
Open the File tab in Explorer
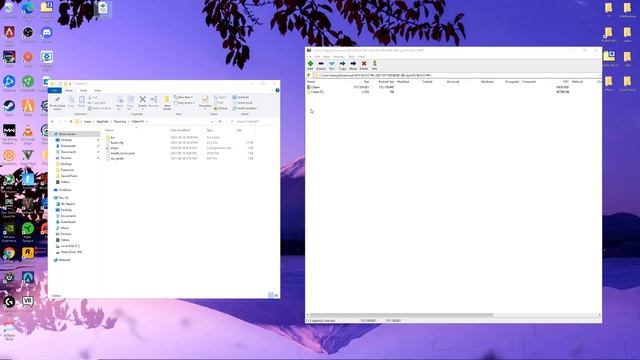pyautogui.click(x=55, y=90)
